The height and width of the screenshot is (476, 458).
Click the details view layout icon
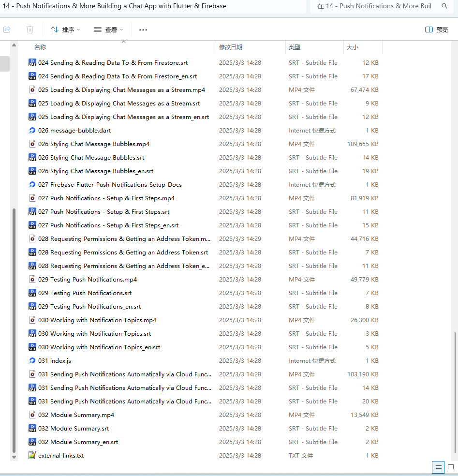[438, 467]
